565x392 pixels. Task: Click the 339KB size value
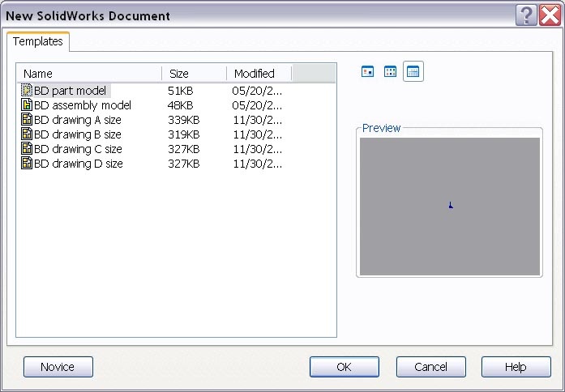tap(183, 120)
